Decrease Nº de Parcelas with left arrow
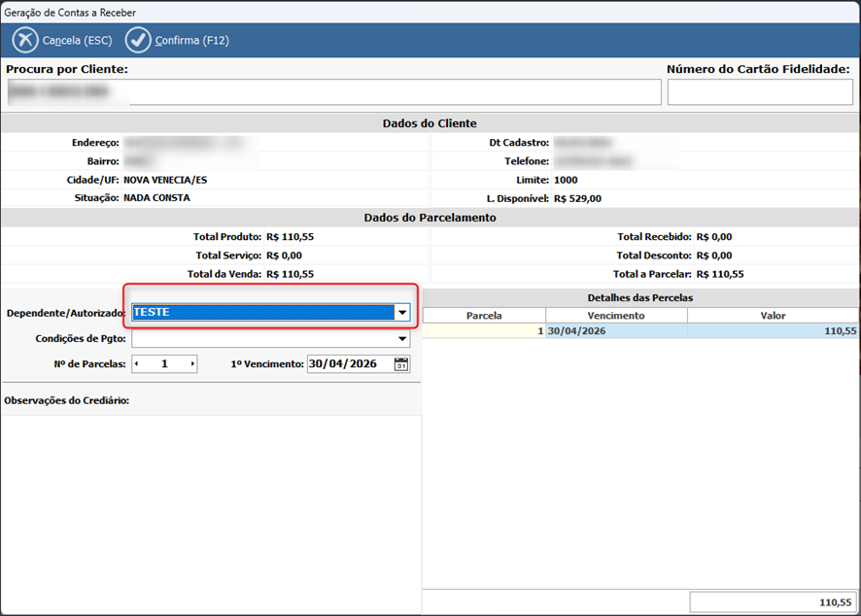 pos(137,364)
